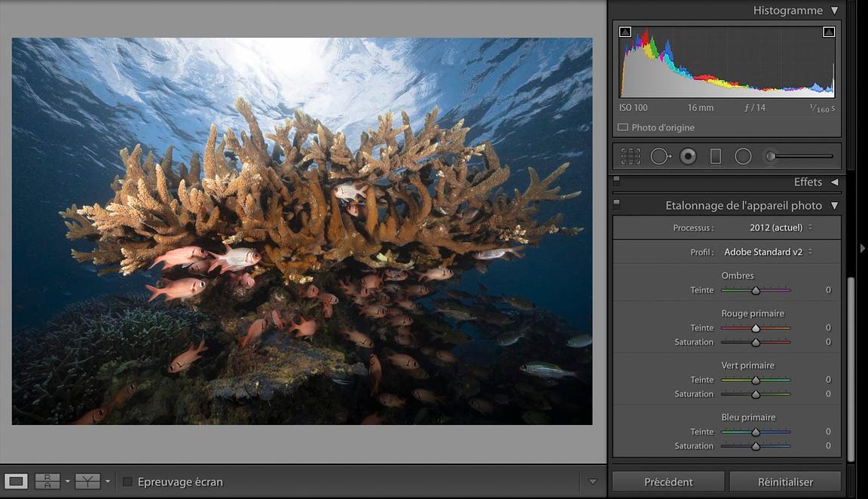Enable Photo d'origine checkbox
The height and width of the screenshot is (499, 868).
pos(623,127)
